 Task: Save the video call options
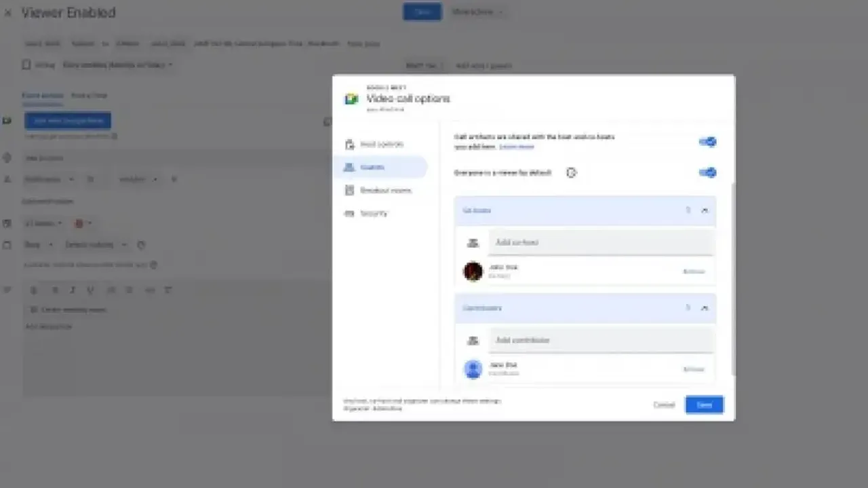point(704,405)
